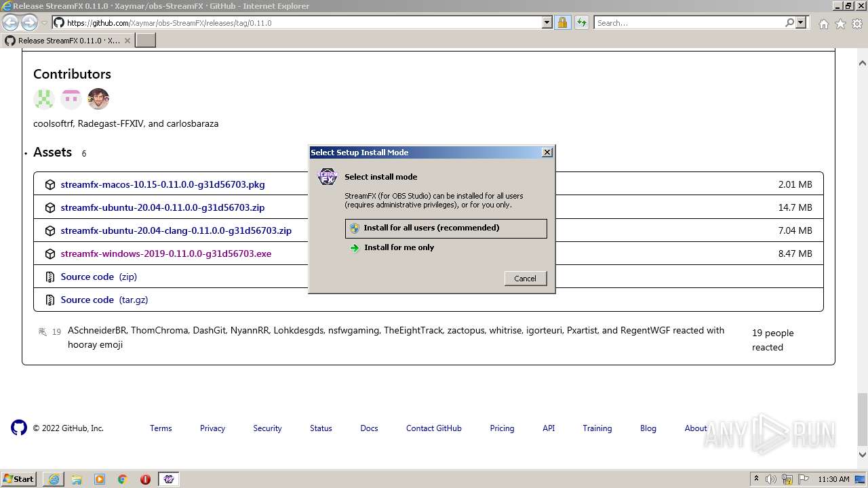Click the 11:30 AM taskbar clock
Viewport: 868px width, 488px height.
point(833,479)
